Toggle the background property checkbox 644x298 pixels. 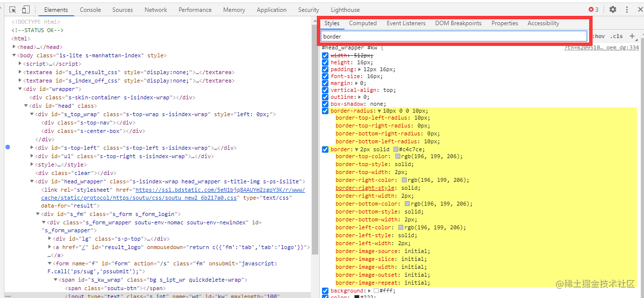325,291
